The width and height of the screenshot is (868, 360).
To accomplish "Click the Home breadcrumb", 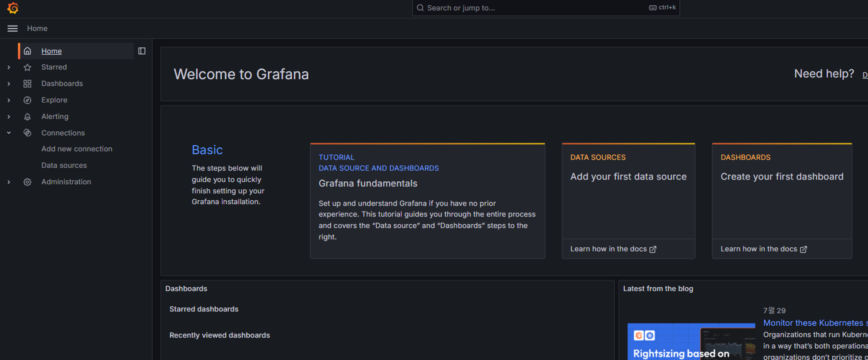I will click(37, 29).
